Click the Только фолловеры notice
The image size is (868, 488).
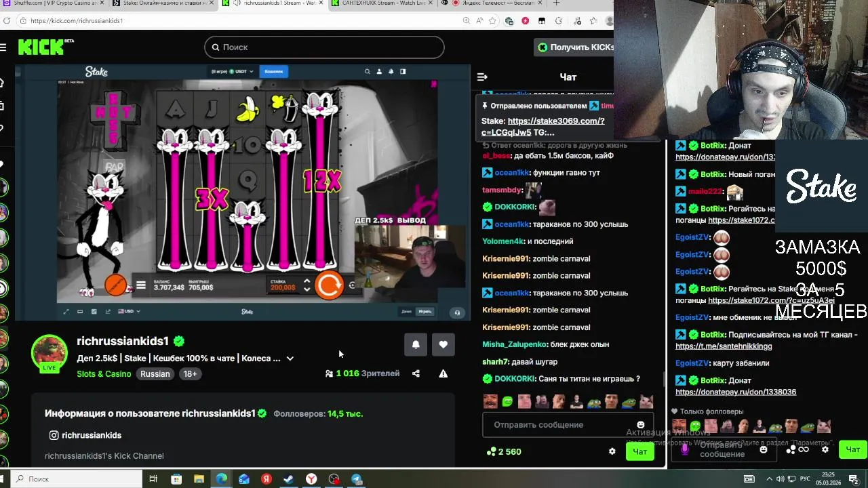tap(707, 411)
